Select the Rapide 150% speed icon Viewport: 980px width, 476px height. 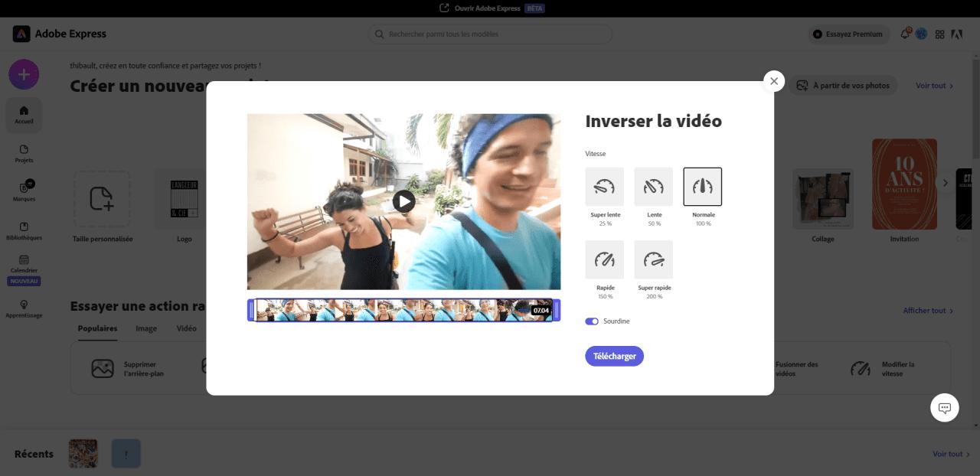(x=604, y=259)
